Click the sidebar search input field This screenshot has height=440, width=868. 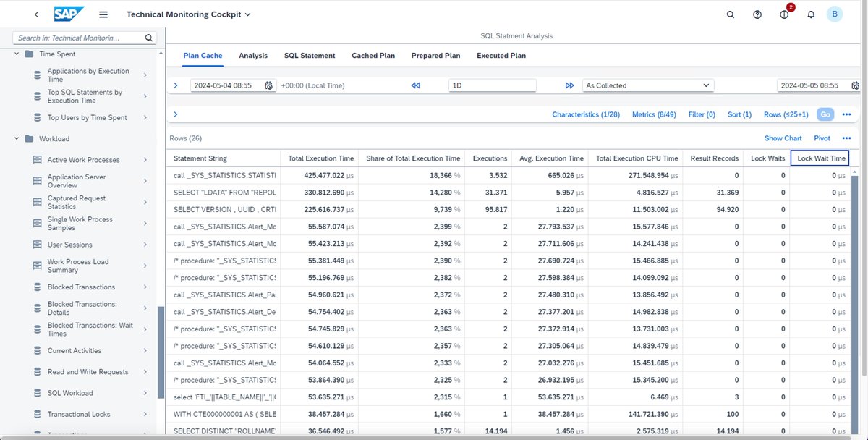click(x=80, y=38)
